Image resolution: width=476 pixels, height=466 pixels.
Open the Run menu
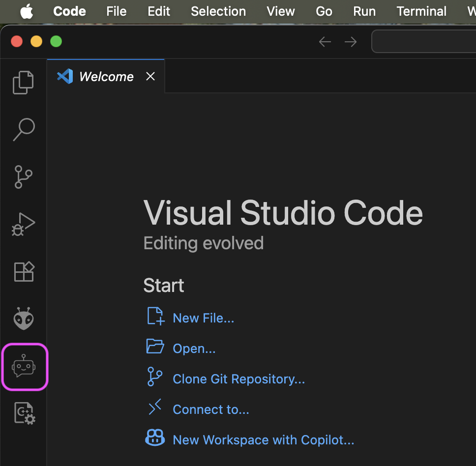click(x=364, y=11)
